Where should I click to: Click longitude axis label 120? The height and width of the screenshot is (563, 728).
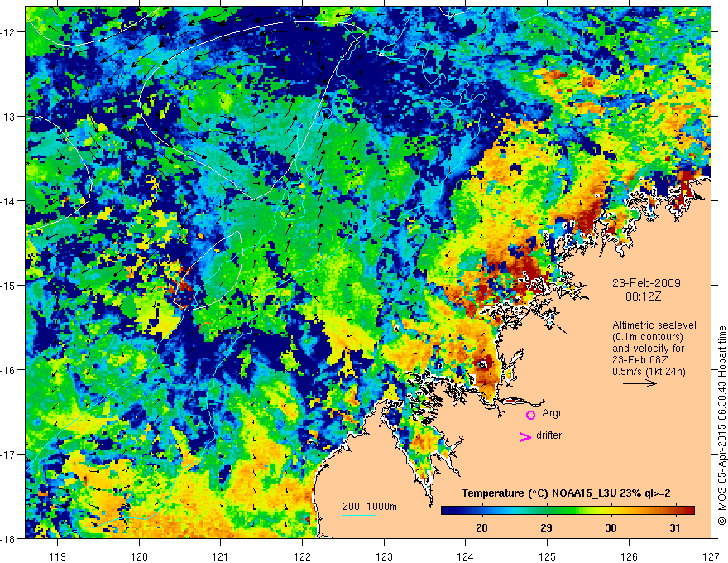139,556
